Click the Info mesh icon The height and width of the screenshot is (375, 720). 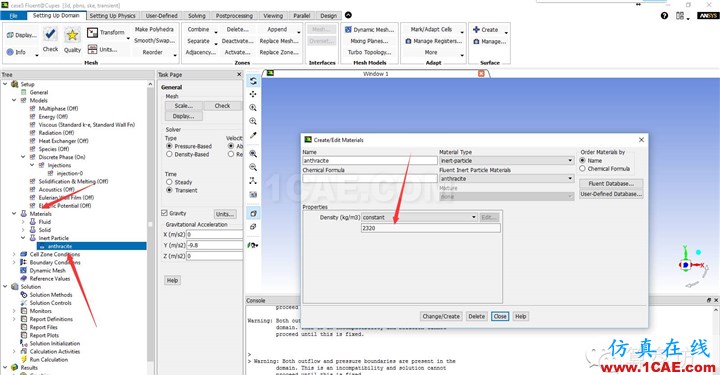[x=10, y=52]
